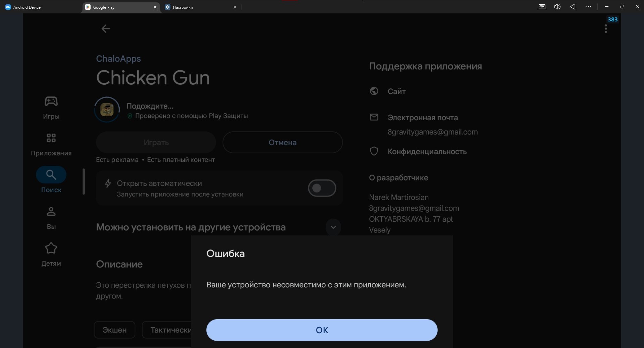644x348 pixels.
Task: Open the three-dot overflow menu in Google Play
Action: 606,29
